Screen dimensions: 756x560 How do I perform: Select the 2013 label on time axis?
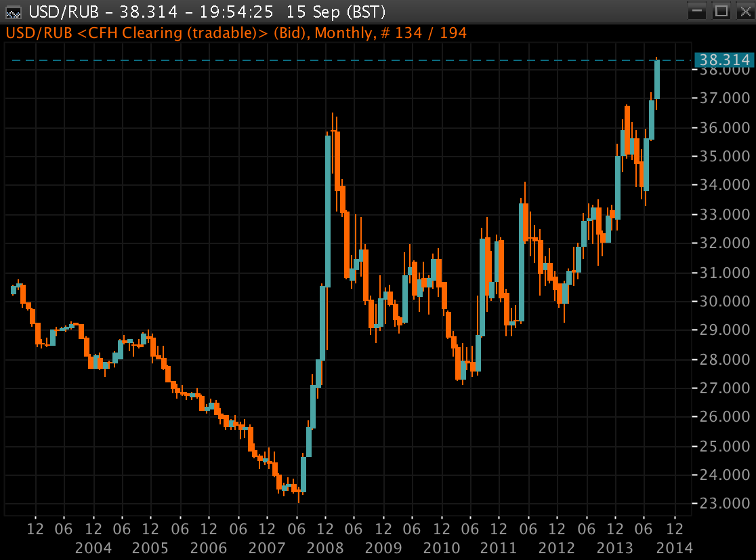tap(616, 546)
